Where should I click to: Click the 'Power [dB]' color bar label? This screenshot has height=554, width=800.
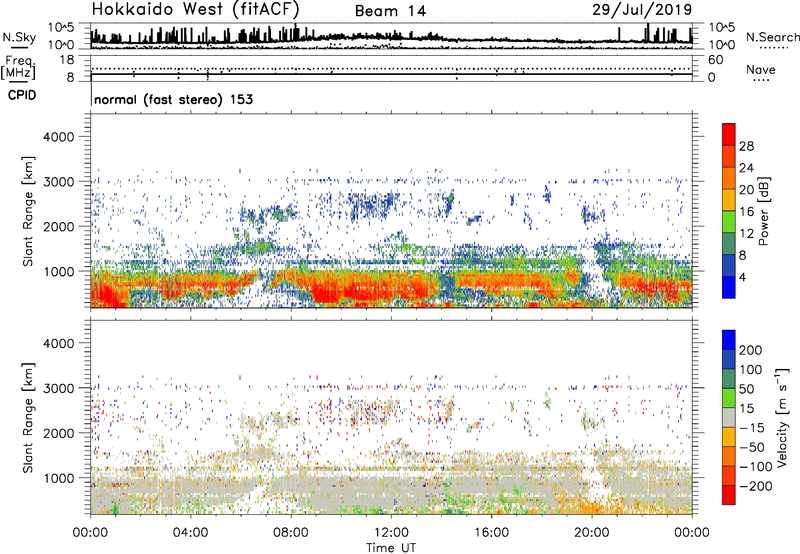click(764, 211)
